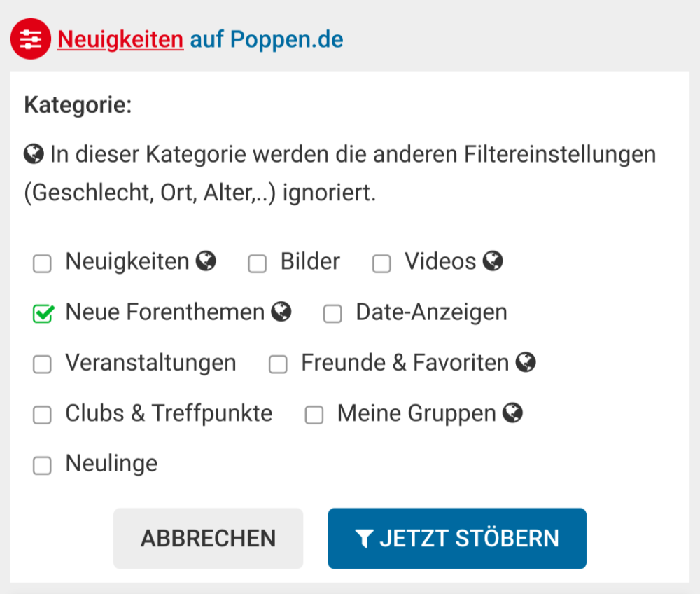Screen dimensions: 700x594
Task: Uncheck Neue Forenthemen
Action: [x=42, y=314]
